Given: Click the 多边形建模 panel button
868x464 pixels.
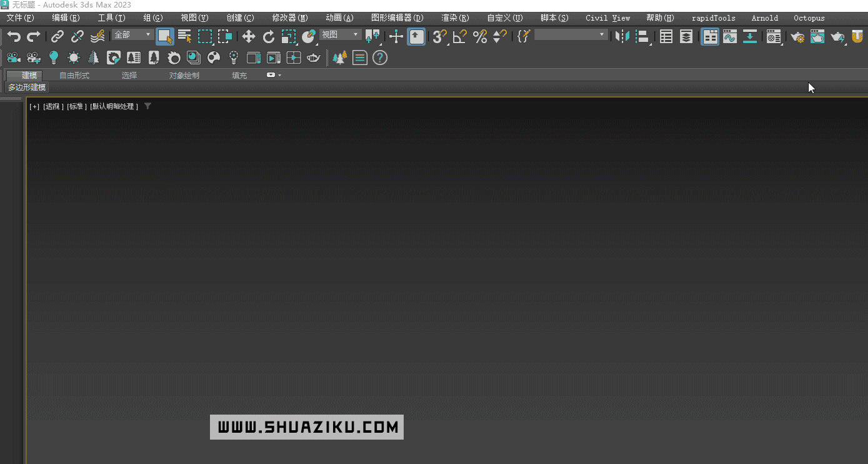Looking at the screenshot, I should click(27, 88).
